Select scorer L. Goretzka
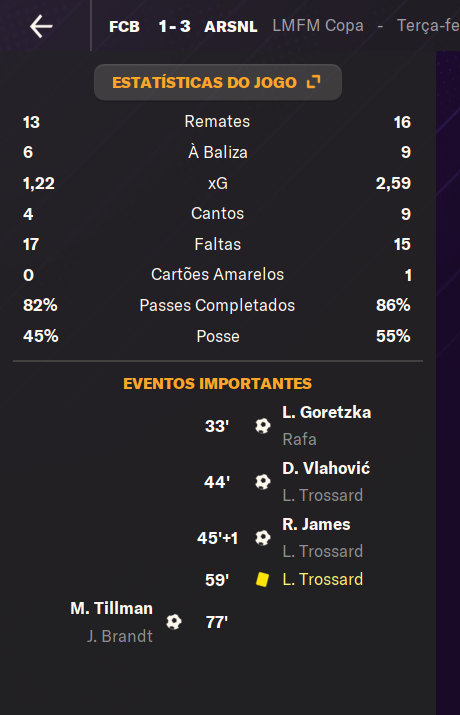 326,413
